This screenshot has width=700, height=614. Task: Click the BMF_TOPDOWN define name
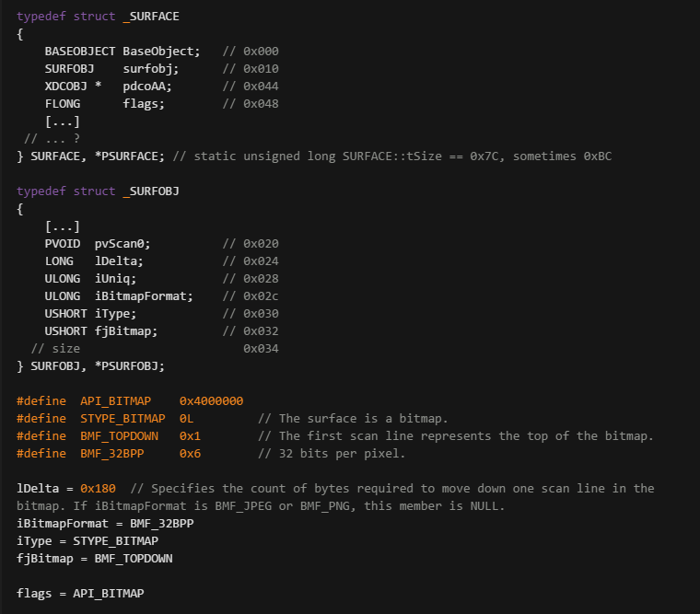click(119, 436)
